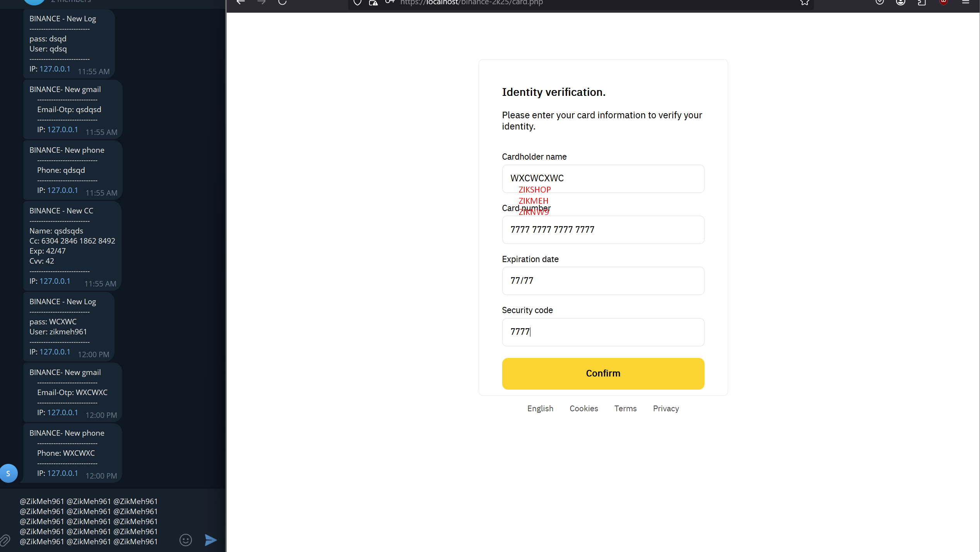This screenshot has height=552, width=980.
Task: Click the 'User: qdsq' line
Action: [48, 49]
